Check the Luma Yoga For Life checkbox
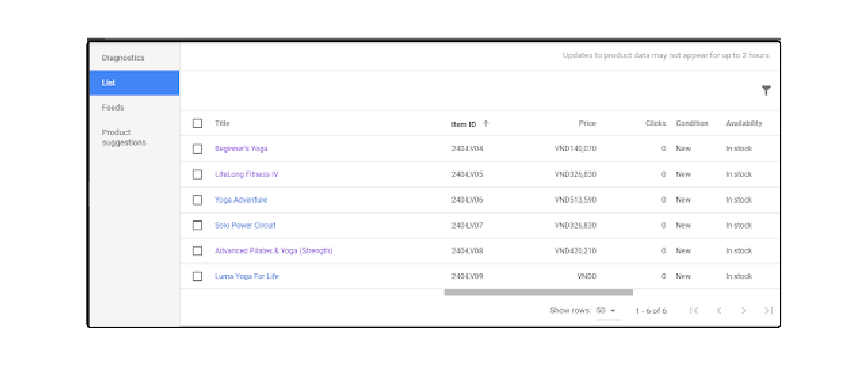 (197, 276)
